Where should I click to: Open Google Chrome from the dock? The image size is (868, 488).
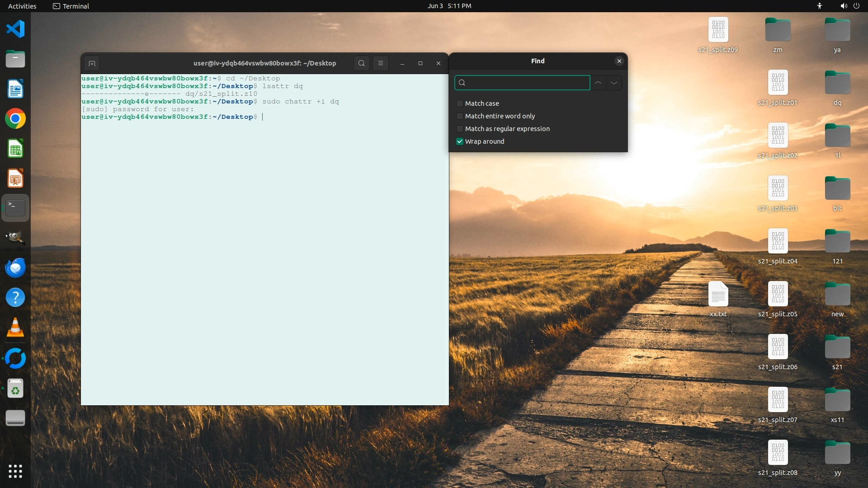click(15, 119)
